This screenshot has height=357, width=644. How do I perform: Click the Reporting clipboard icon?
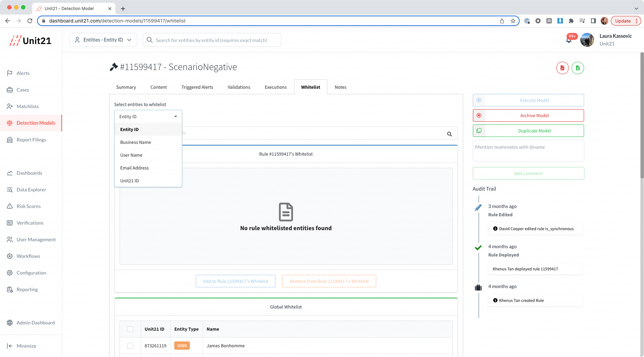click(10, 289)
